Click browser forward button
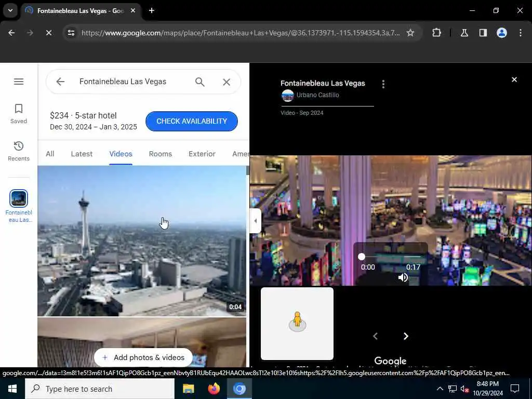 30,33
